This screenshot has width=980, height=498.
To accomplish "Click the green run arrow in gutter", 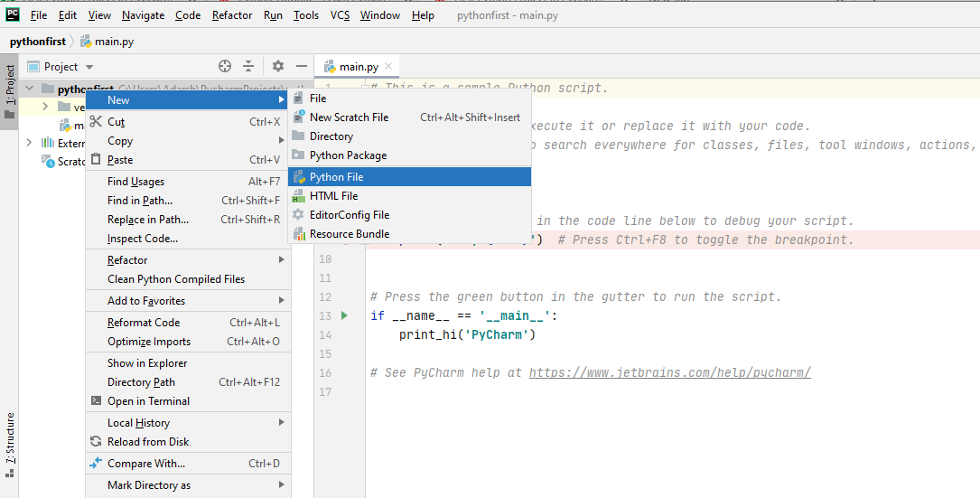I will tap(344, 316).
